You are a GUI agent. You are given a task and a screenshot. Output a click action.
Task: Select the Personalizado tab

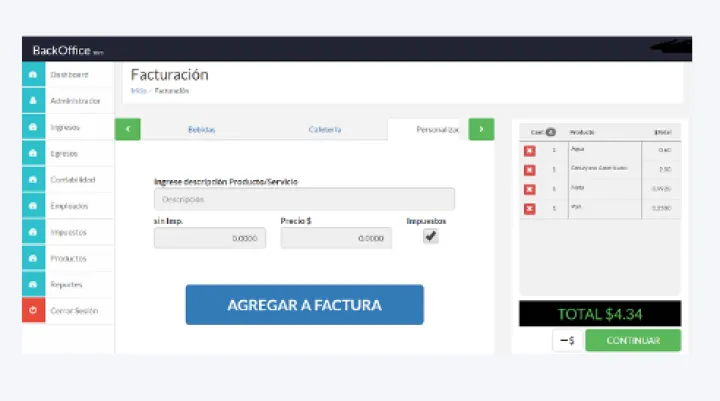(436, 130)
